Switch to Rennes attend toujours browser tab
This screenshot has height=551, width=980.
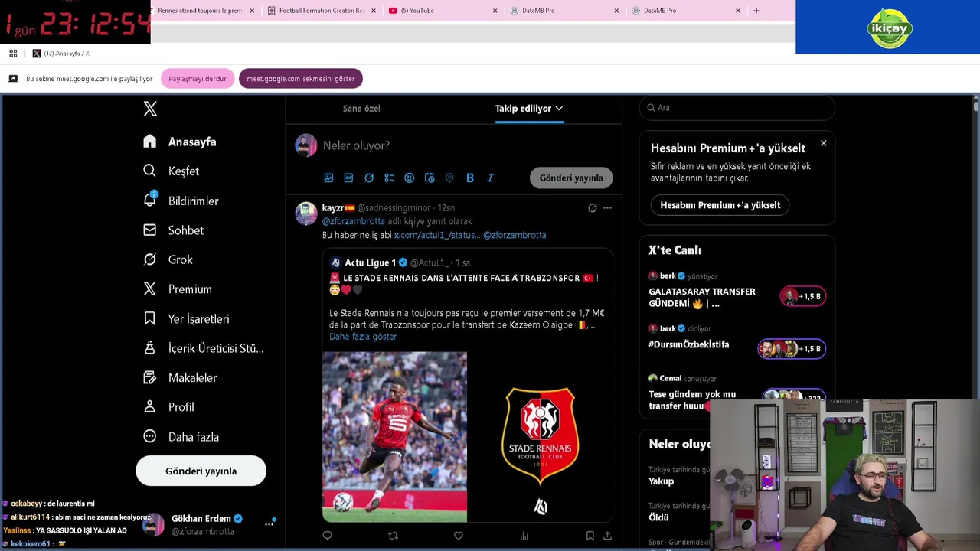click(x=201, y=11)
